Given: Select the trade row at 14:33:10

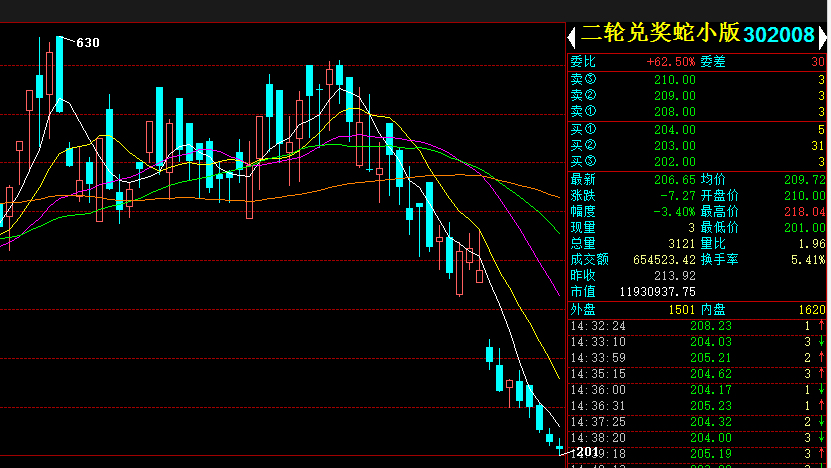Looking at the screenshot, I should pos(697,342).
